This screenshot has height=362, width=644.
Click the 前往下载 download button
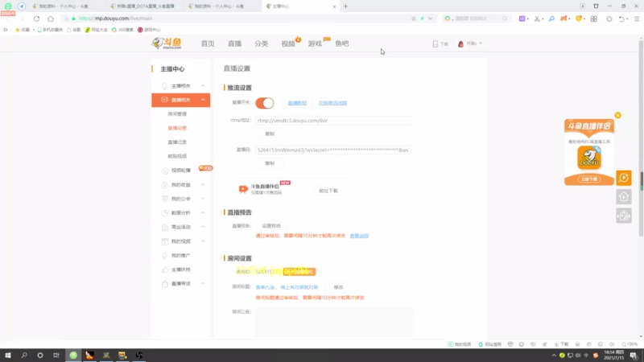click(328, 191)
